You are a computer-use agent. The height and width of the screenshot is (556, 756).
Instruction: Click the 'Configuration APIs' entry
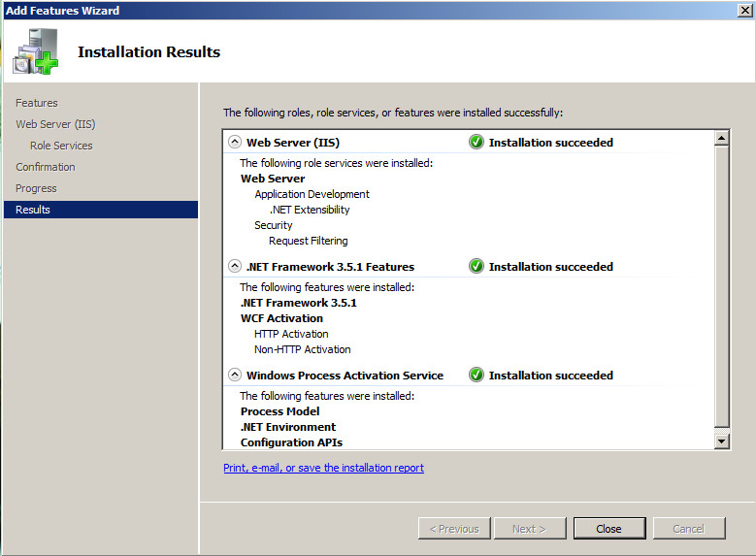292,442
